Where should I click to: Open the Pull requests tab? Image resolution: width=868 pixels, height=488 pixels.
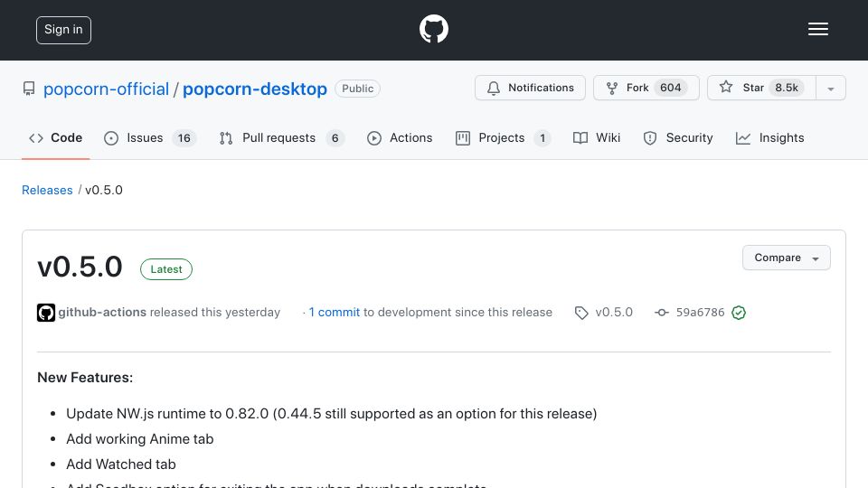281,138
